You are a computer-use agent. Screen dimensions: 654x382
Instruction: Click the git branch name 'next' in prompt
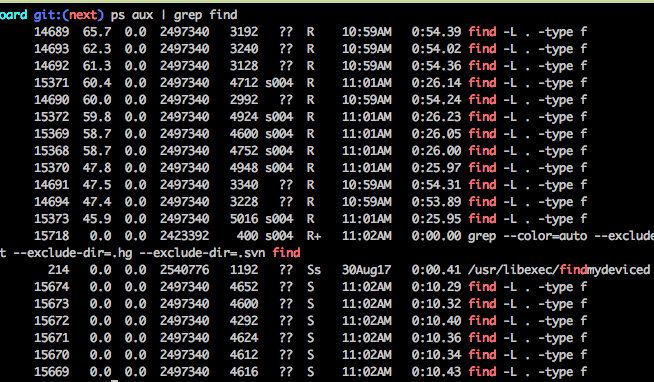click(x=83, y=15)
